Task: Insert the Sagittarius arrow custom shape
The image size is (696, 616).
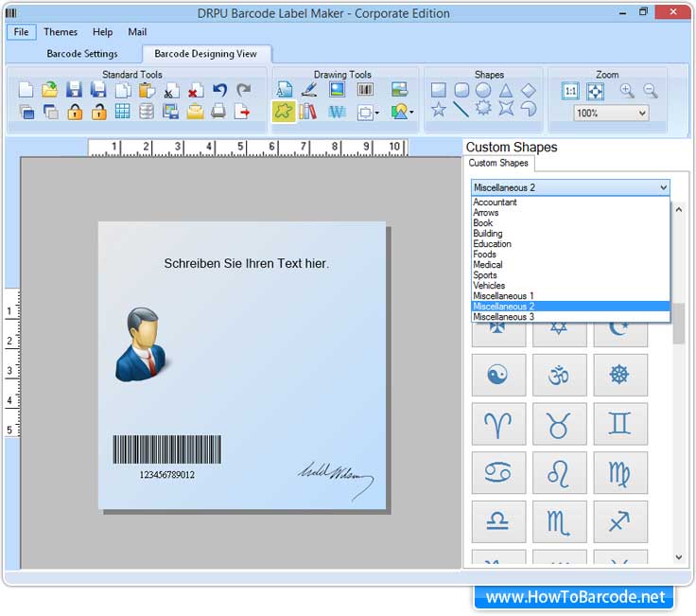Action: coord(620,521)
